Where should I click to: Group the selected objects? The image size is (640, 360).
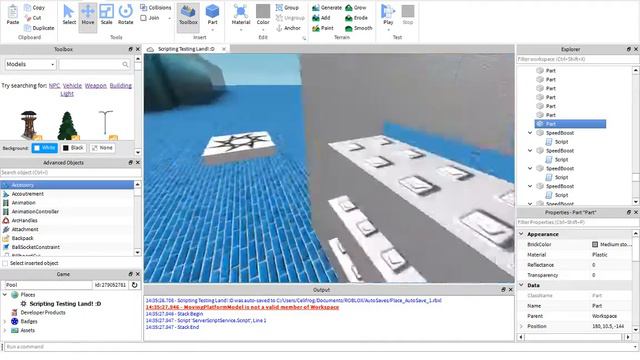pyautogui.click(x=287, y=8)
